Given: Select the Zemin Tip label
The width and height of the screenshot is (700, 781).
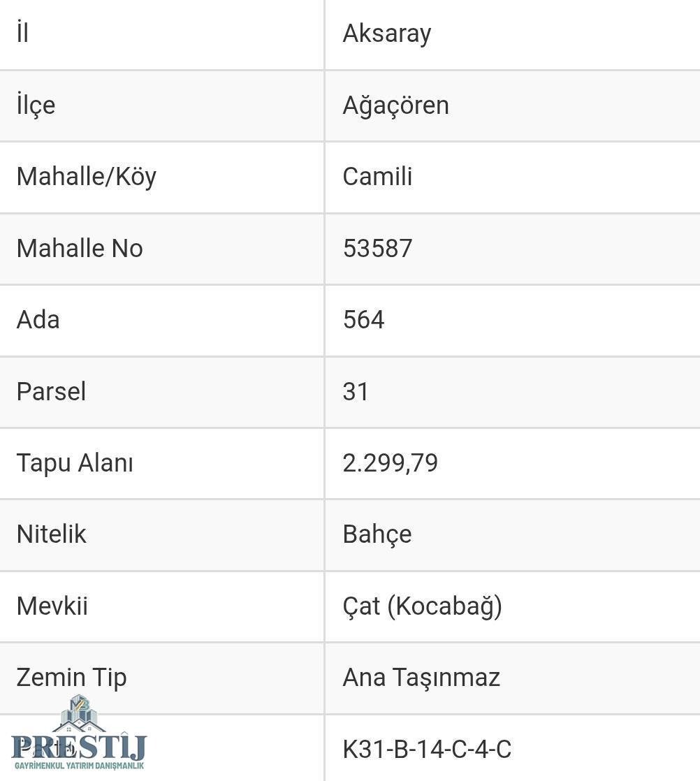Looking at the screenshot, I should point(71,678).
